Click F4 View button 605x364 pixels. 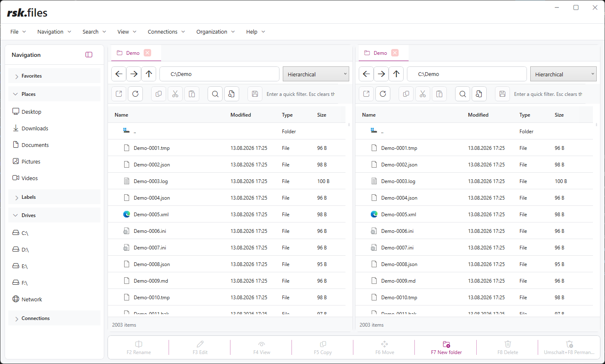262,348
